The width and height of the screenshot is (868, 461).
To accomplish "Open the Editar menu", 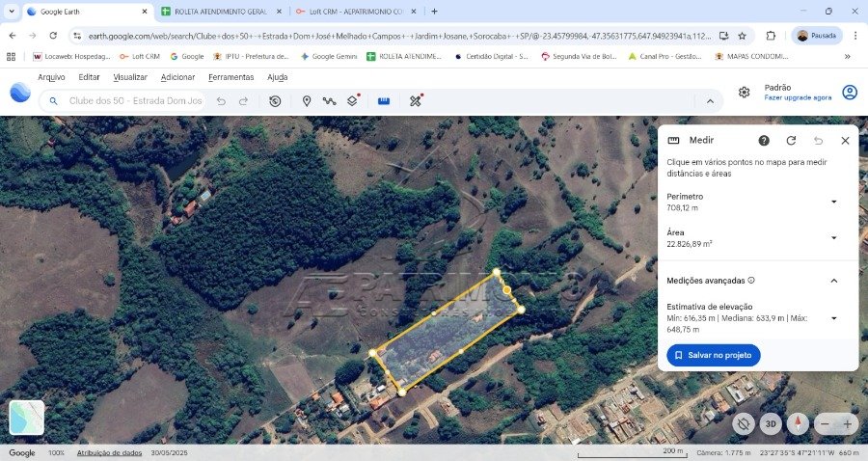I will click(x=89, y=77).
